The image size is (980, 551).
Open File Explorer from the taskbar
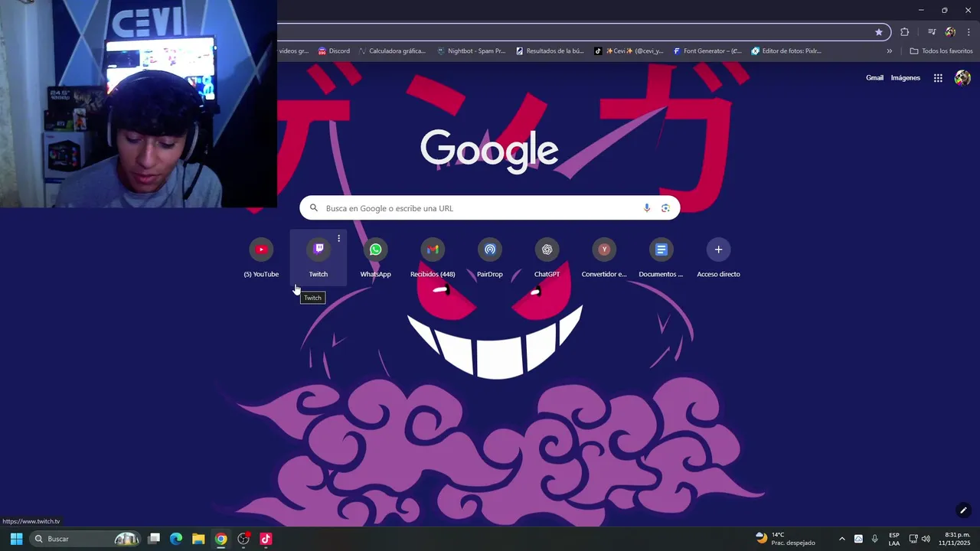pyautogui.click(x=198, y=539)
